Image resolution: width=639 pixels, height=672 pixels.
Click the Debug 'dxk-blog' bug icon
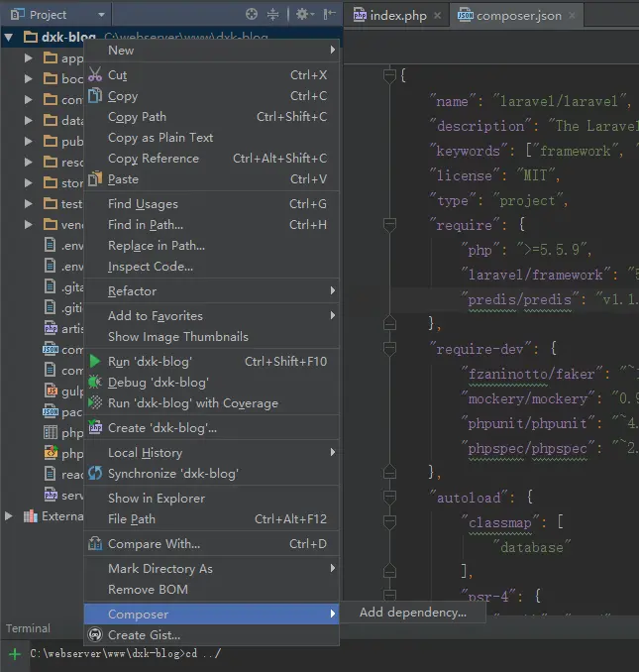click(95, 383)
